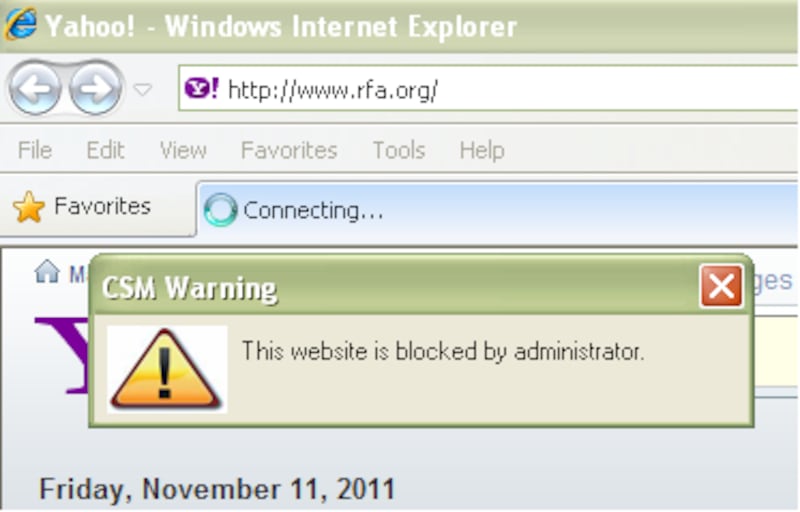800x512 pixels.
Task: Open the Help menu
Action: pyautogui.click(x=482, y=150)
